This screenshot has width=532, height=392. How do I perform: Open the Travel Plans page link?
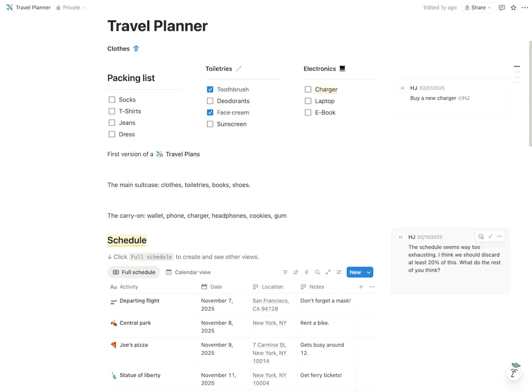tap(182, 154)
